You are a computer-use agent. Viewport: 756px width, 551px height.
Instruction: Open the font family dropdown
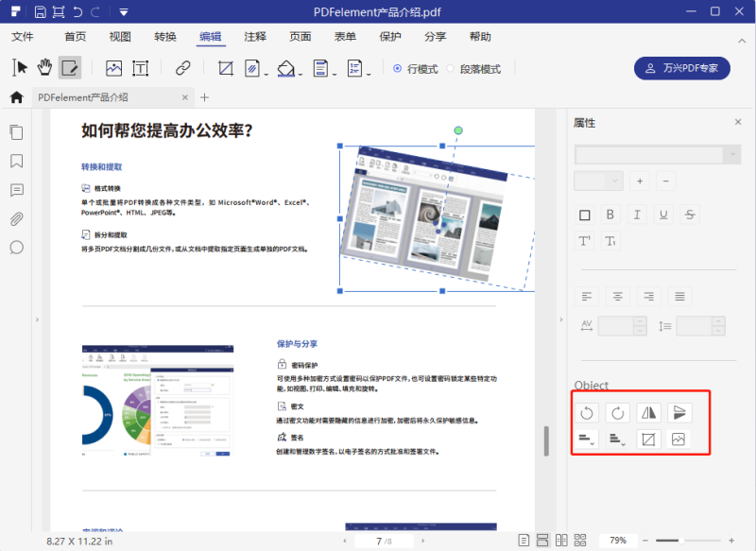(658, 154)
